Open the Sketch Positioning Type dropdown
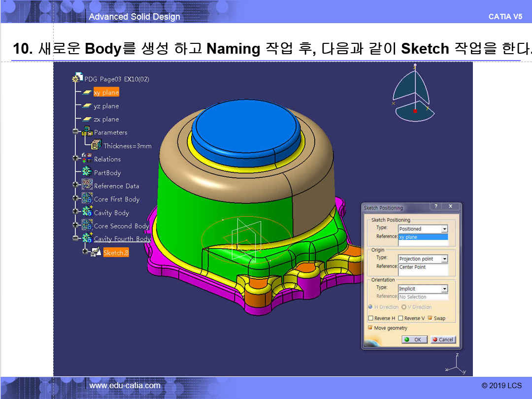This screenshot has height=399, width=532. click(444, 229)
